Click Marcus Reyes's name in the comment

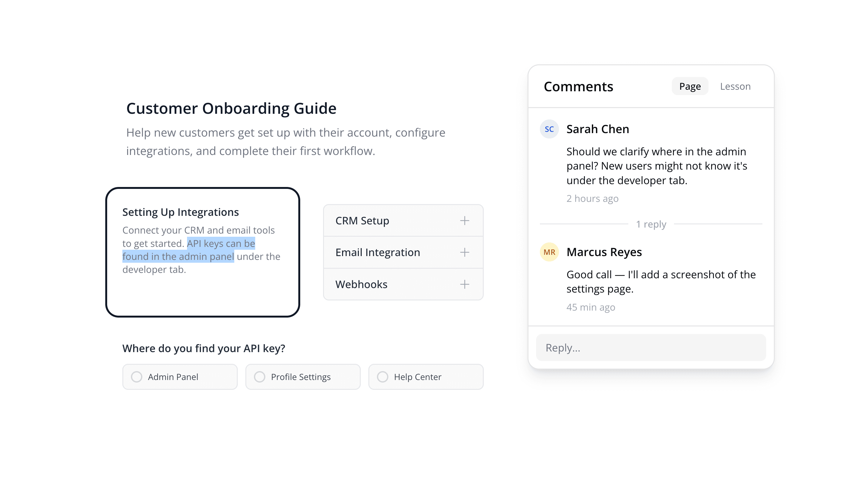pyautogui.click(x=604, y=252)
